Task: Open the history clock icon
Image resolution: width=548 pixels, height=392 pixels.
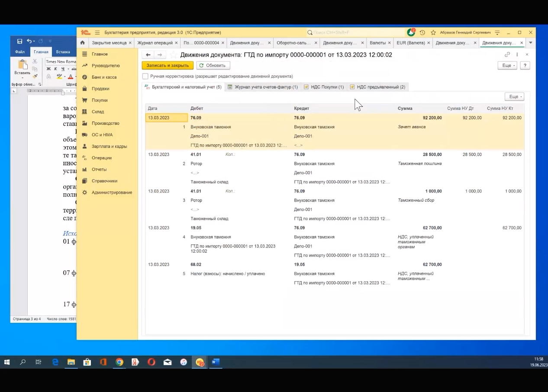Action: [x=422, y=32]
